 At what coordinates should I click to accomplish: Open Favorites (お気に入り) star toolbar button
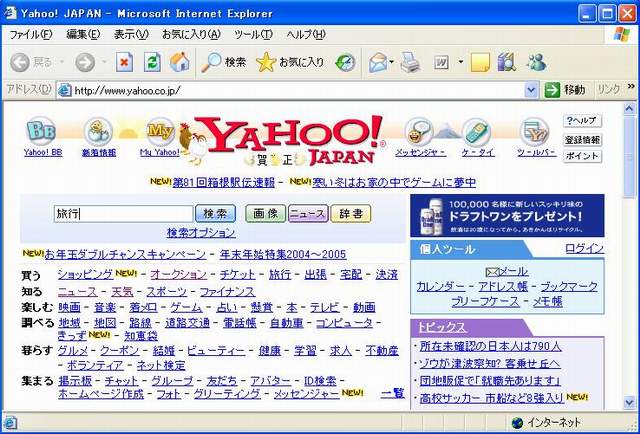point(290,62)
